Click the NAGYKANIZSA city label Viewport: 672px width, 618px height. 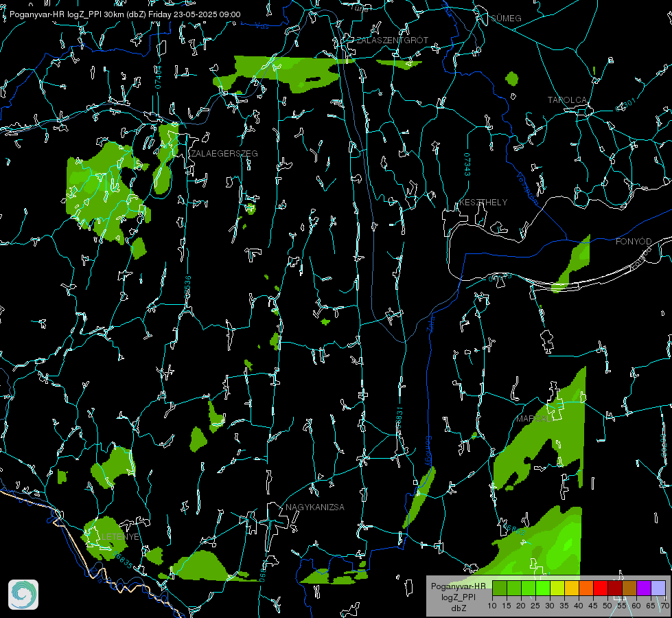[314, 507]
